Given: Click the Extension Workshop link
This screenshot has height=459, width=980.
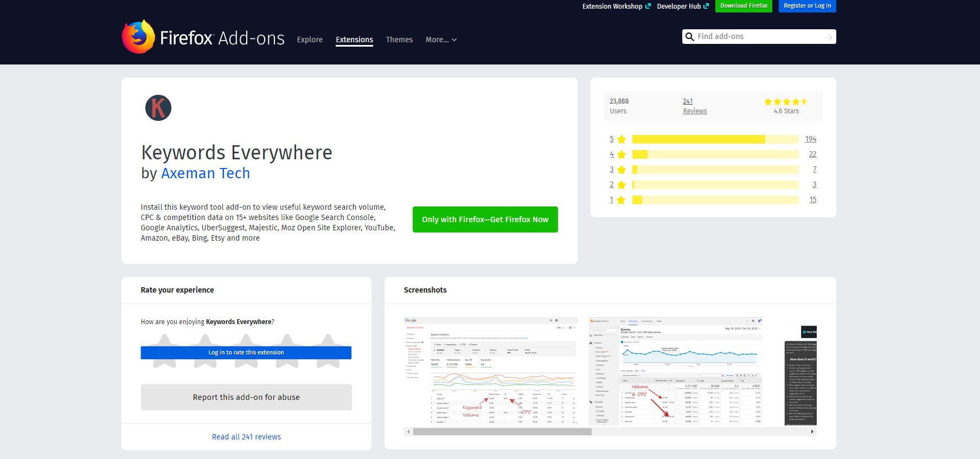Looking at the screenshot, I should (617, 7).
